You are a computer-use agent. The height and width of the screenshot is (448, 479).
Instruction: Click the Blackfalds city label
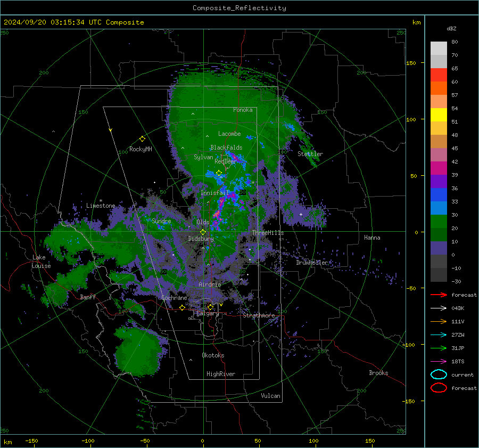[x=226, y=148]
